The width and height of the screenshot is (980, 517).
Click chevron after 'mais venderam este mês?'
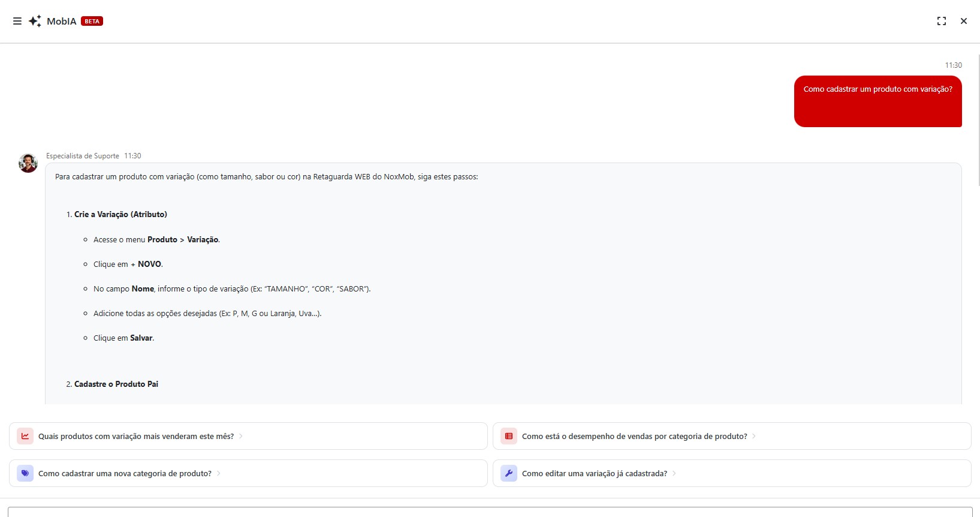pyautogui.click(x=241, y=436)
